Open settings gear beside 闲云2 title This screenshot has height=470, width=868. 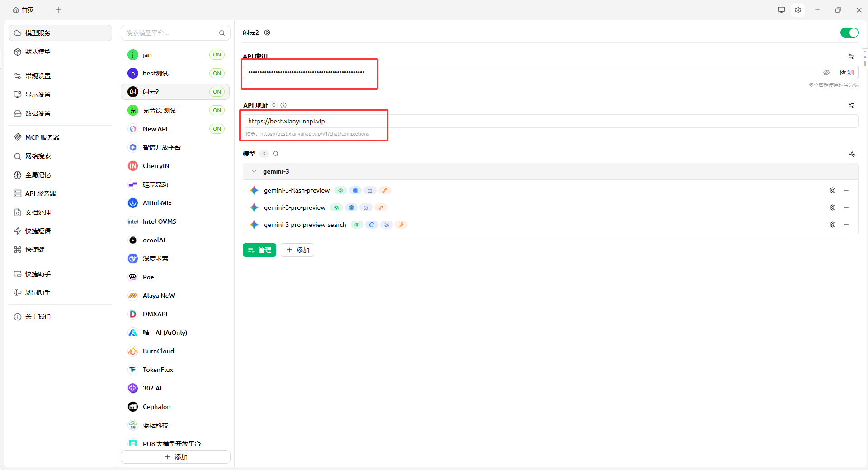click(x=267, y=33)
